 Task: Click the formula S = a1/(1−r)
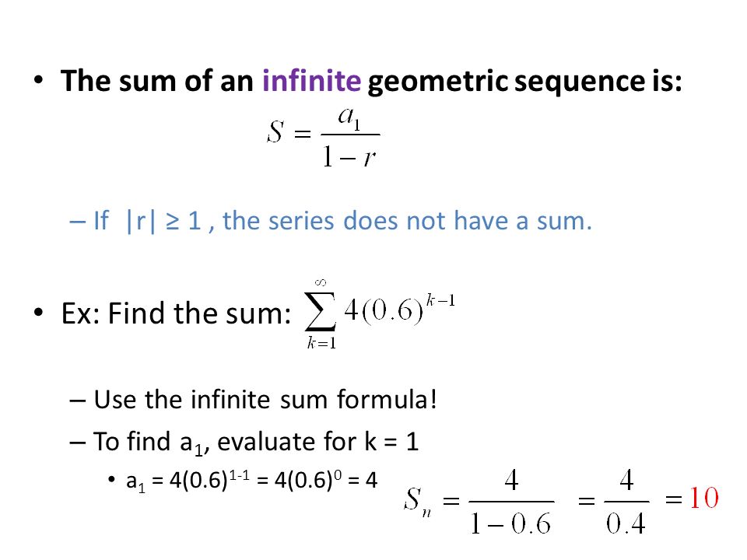click(323, 137)
